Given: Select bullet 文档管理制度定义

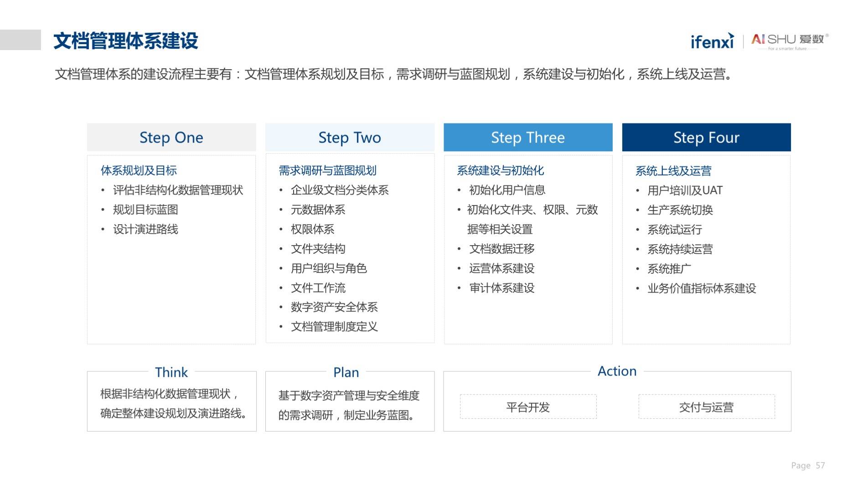Looking at the screenshot, I should pyautogui.click(x=334, y=327).
